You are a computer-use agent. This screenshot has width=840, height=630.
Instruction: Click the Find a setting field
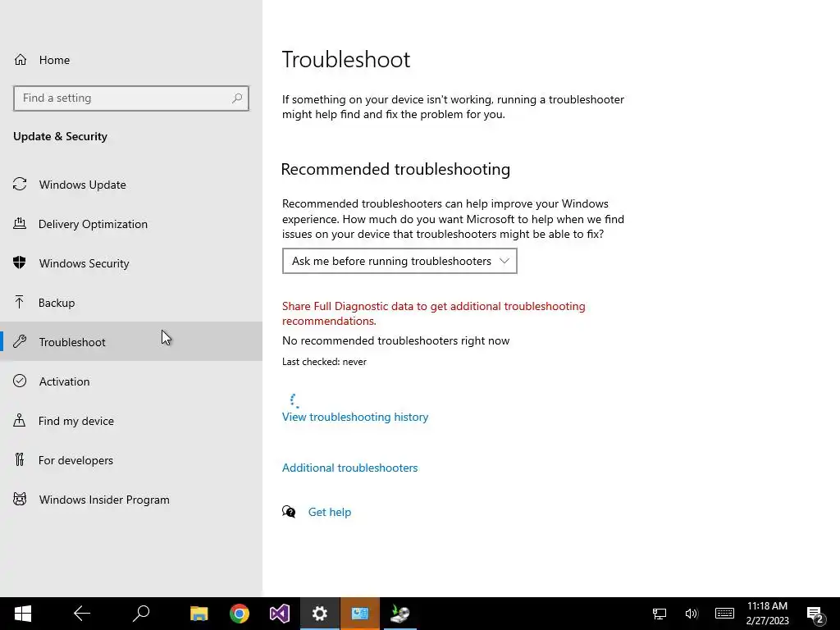tap(131, 98)
